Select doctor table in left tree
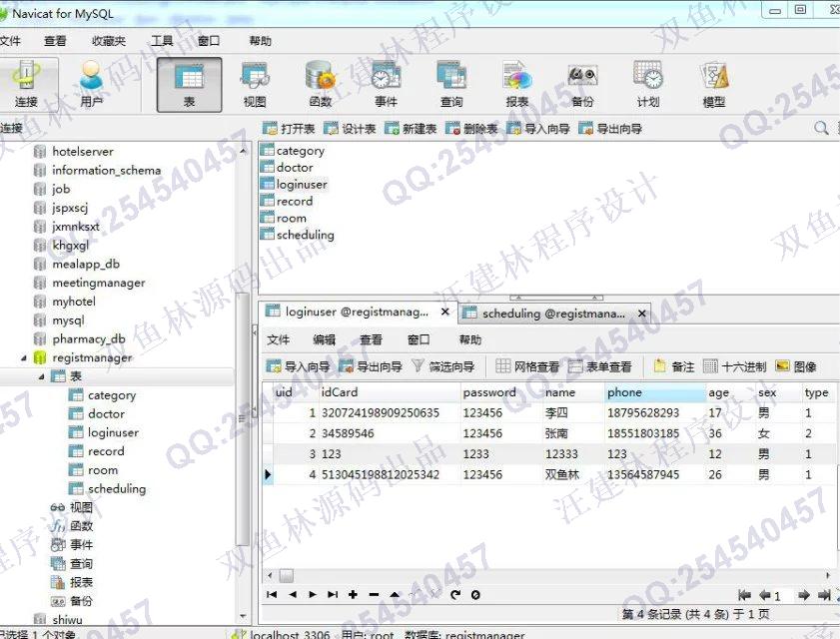Screen dimensions: 840x639 pyautogui.click(x=106, y=414)
